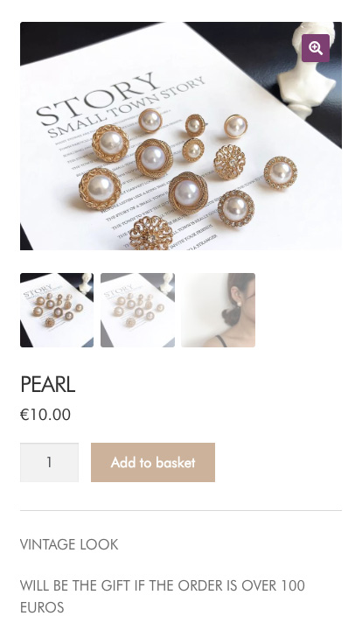The width and height of the screenshot is (362, 644).
Task: Click the gift over 100 euros text
Action: (x=162, y=597)
